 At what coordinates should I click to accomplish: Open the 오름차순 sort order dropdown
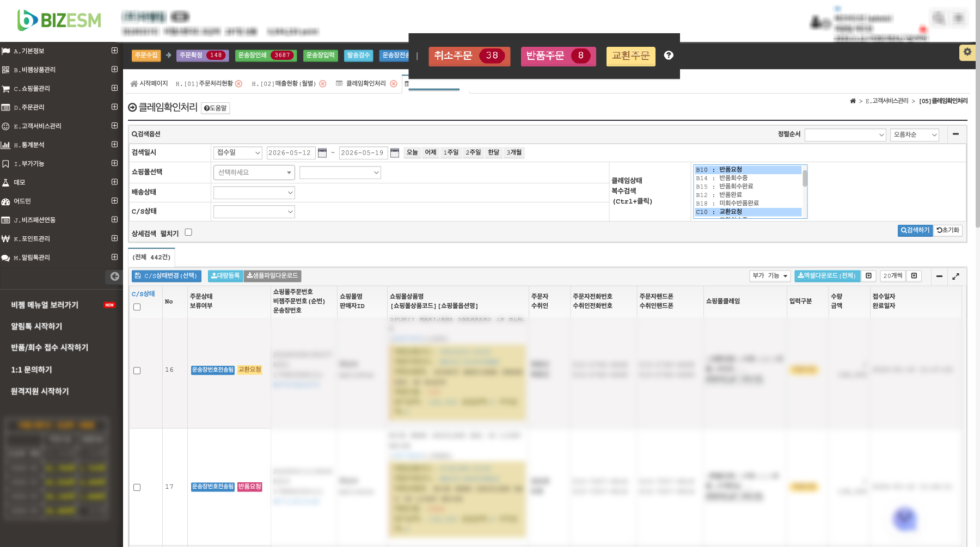(x=915, y=135)
